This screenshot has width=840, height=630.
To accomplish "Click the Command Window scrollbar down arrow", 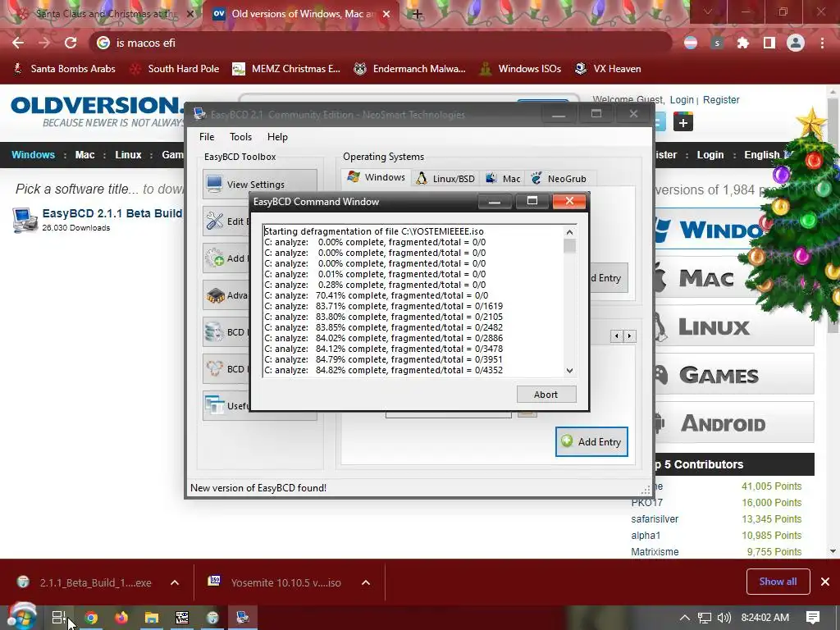I will 569,370.
